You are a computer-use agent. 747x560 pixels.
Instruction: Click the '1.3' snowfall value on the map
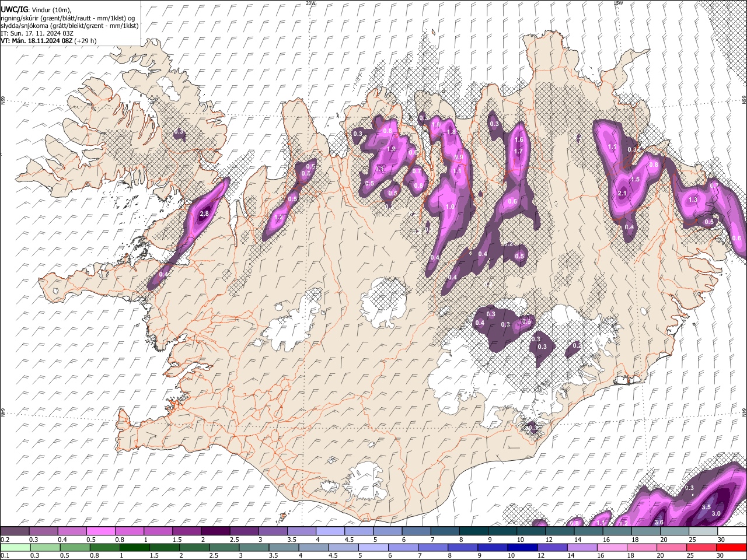click(693, 200)
